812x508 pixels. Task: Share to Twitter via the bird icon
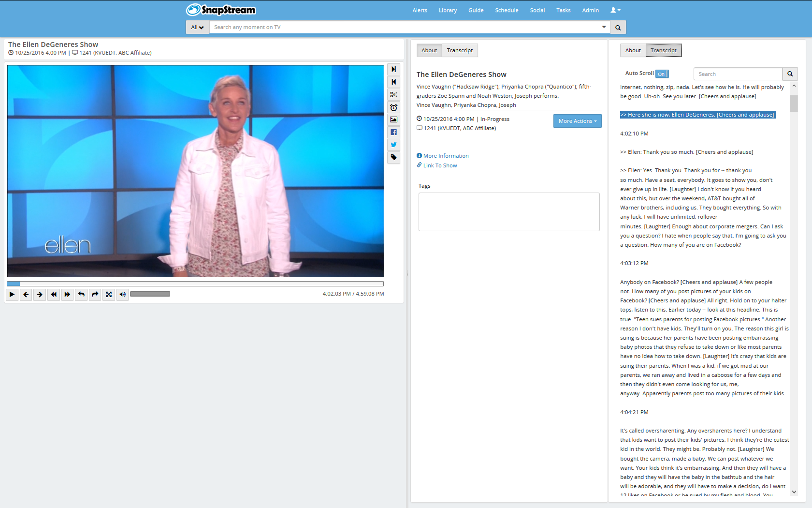point(394,145)
